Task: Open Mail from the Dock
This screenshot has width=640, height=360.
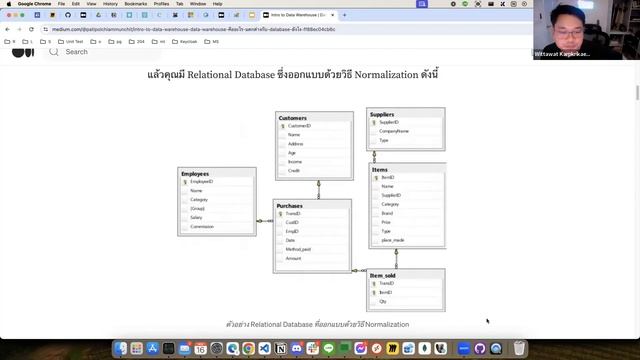Action: [184, 349]
